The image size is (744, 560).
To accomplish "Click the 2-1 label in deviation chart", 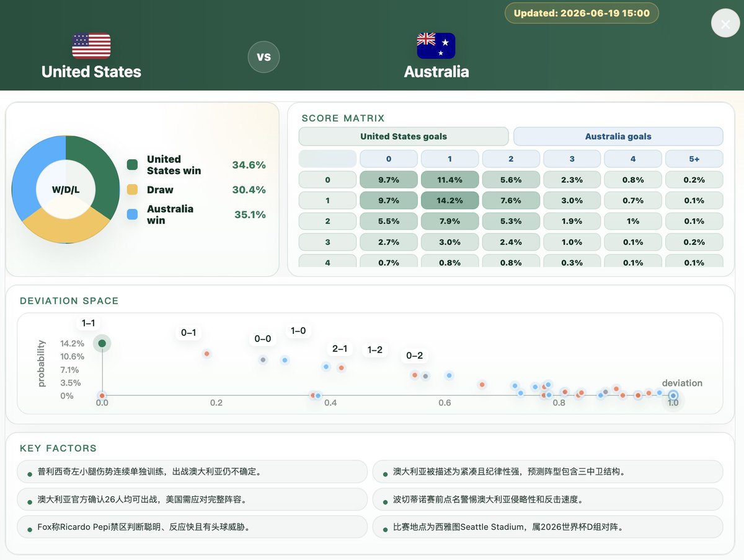I will tap(340, 349).
